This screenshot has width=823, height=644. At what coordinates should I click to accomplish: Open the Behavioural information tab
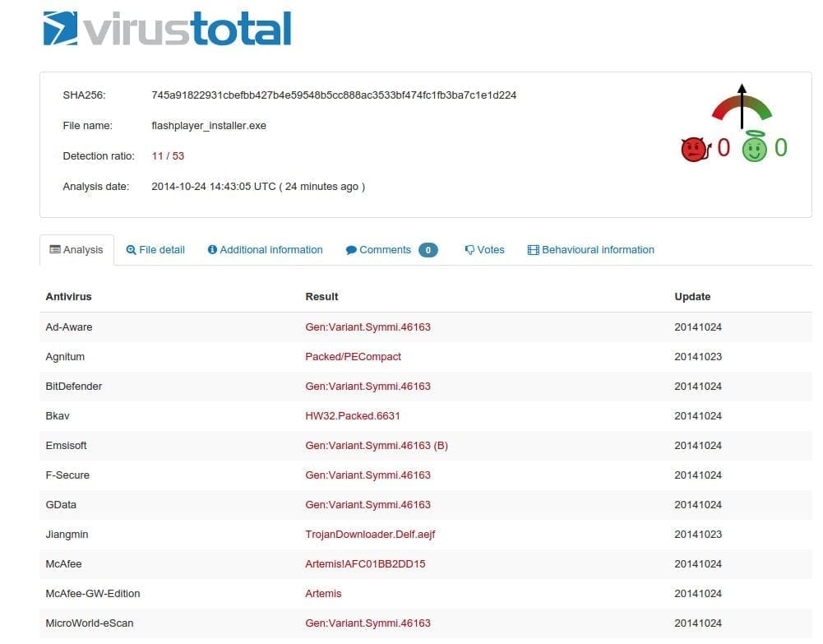click(x=591, y=250)
